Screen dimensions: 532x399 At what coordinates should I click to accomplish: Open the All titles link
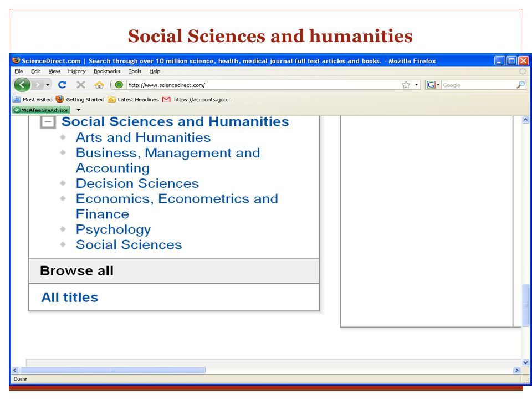tap(70, 297)
